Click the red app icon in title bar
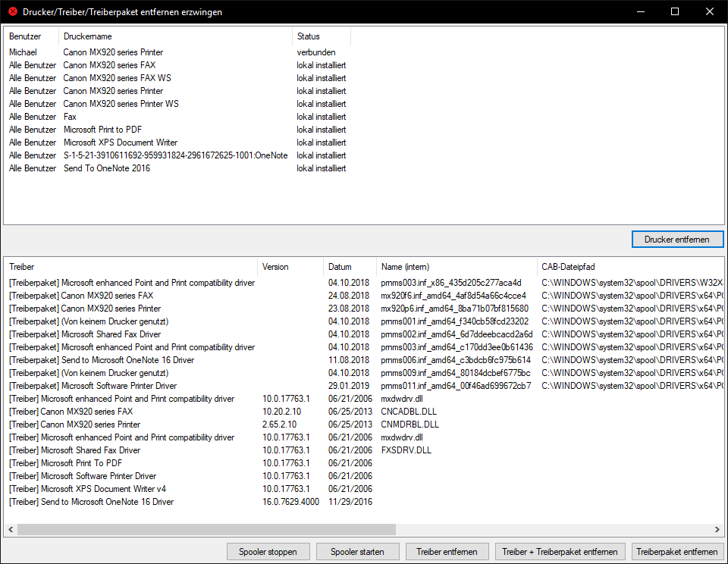 [12, 11]
